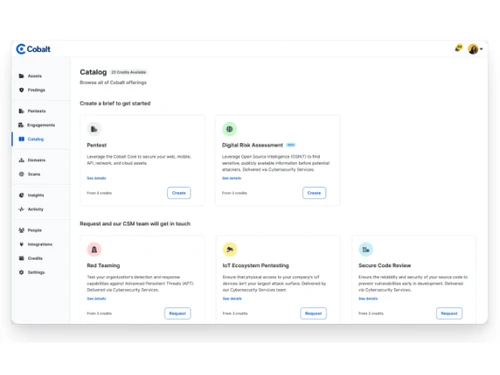500x375 pixels.
Task: Click the IoT Ecosystem Pentesting icon
Action: click(x=230, y=249)
